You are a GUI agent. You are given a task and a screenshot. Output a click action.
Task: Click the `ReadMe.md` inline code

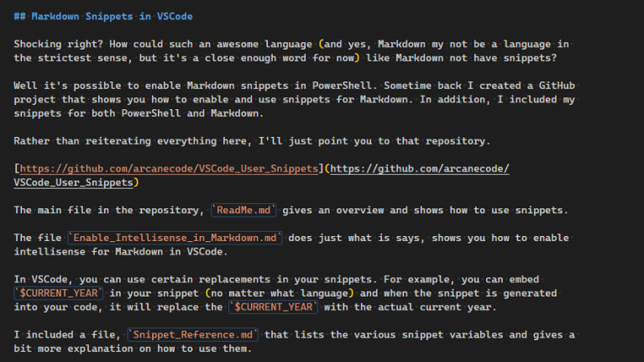(243, 210)
